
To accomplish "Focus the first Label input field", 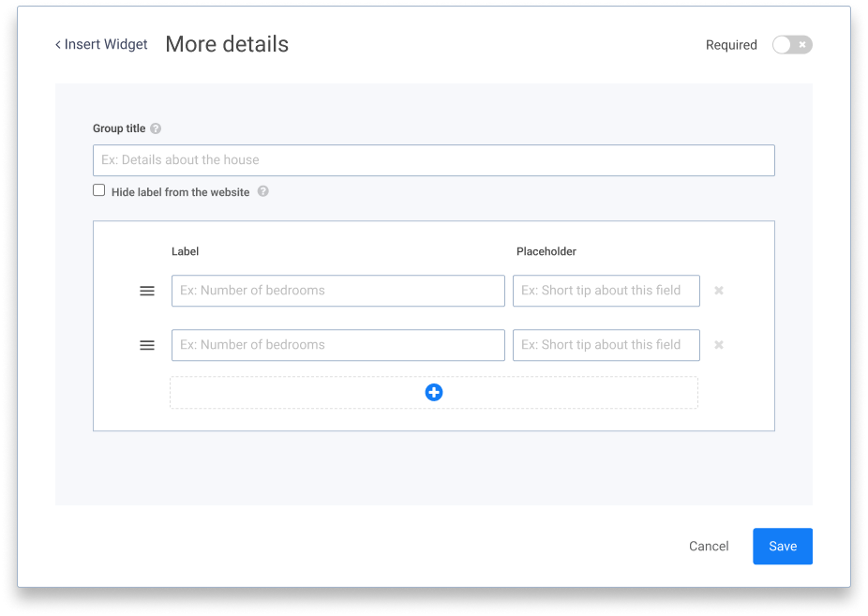I will tap(337, 291).
